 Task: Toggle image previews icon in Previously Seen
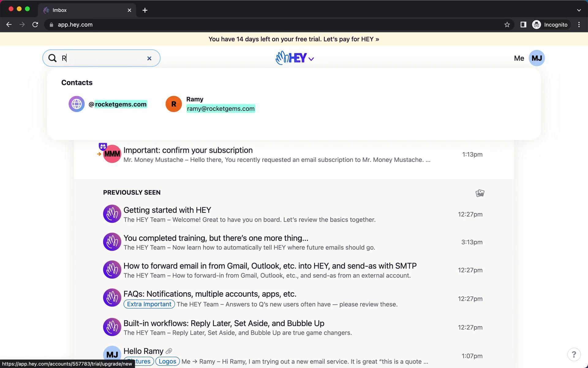[480, 193]
